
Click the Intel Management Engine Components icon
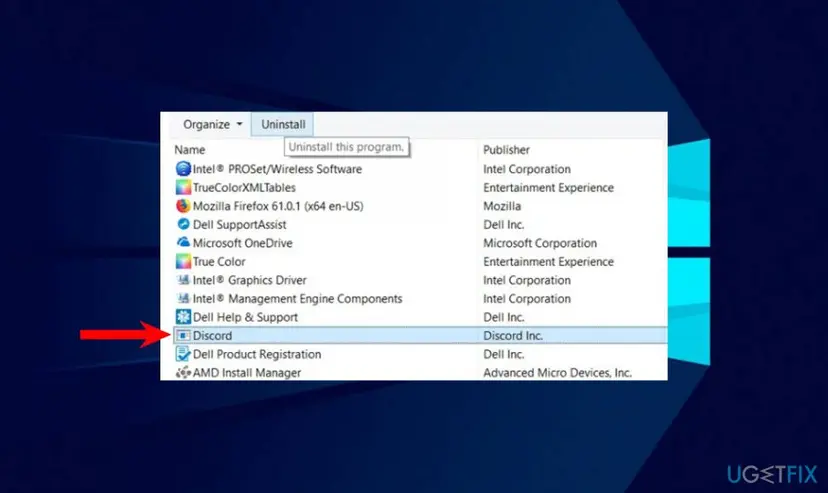click(183, 298)
